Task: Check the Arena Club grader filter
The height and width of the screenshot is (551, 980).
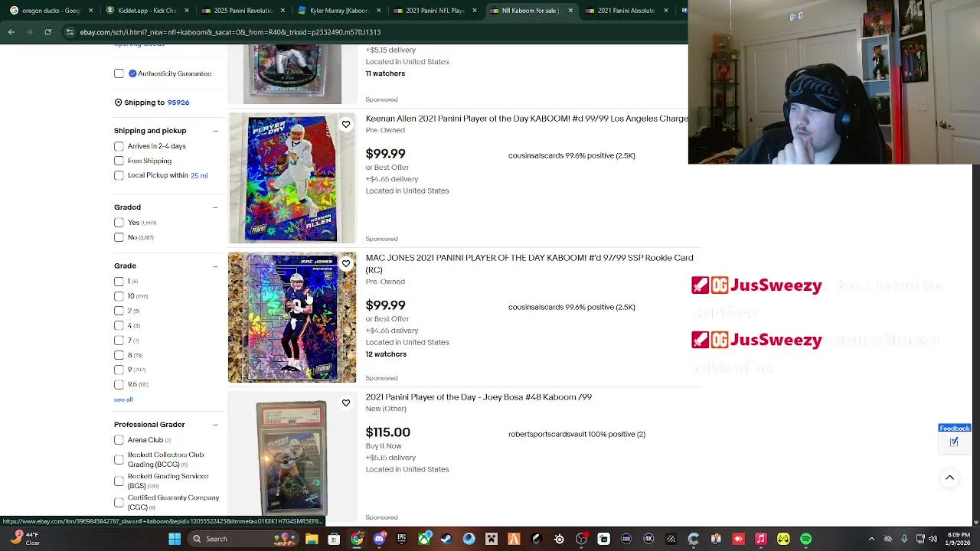Action: (119, 440)
